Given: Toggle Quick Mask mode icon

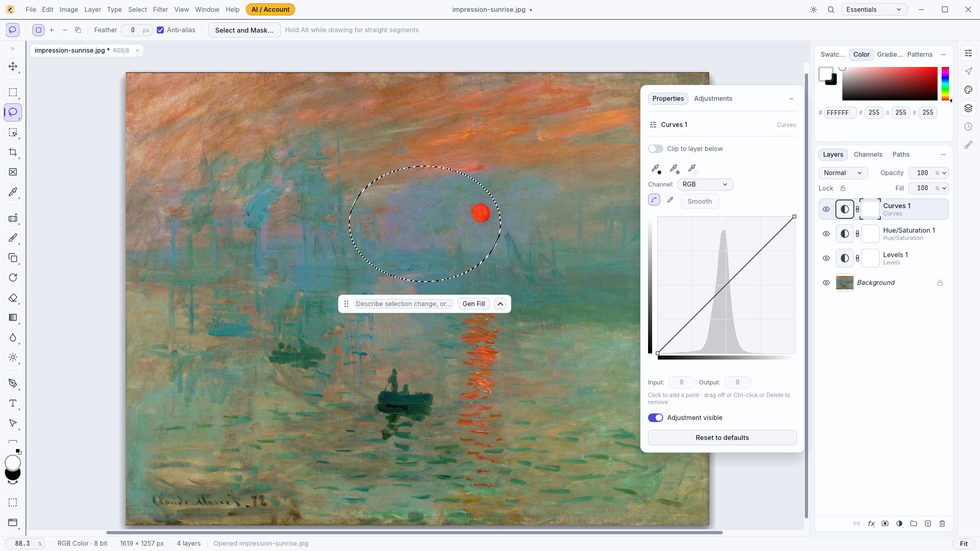Looking at the screenshot, I should click(x=13, y=502).
